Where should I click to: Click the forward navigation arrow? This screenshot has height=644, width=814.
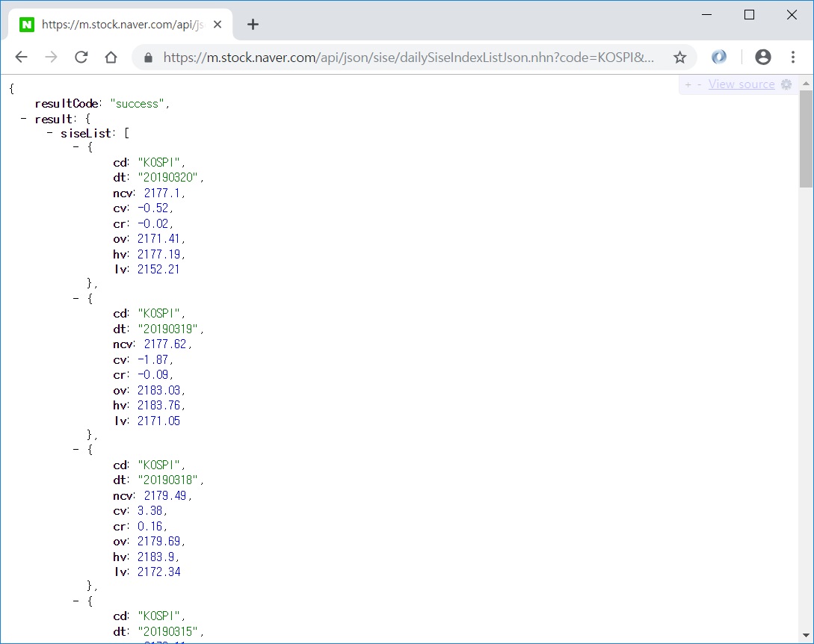click(51, 57)
